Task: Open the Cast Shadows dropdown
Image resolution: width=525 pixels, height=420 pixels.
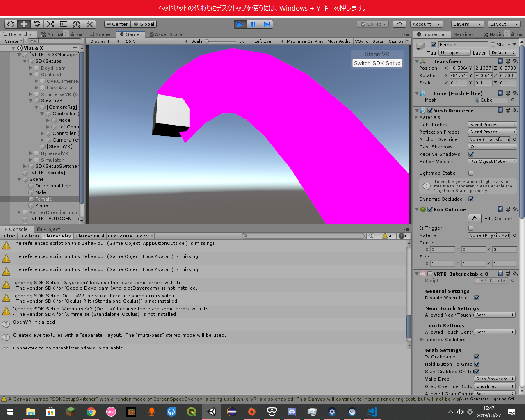Action: pyautogui.click(x=492, y=147)
